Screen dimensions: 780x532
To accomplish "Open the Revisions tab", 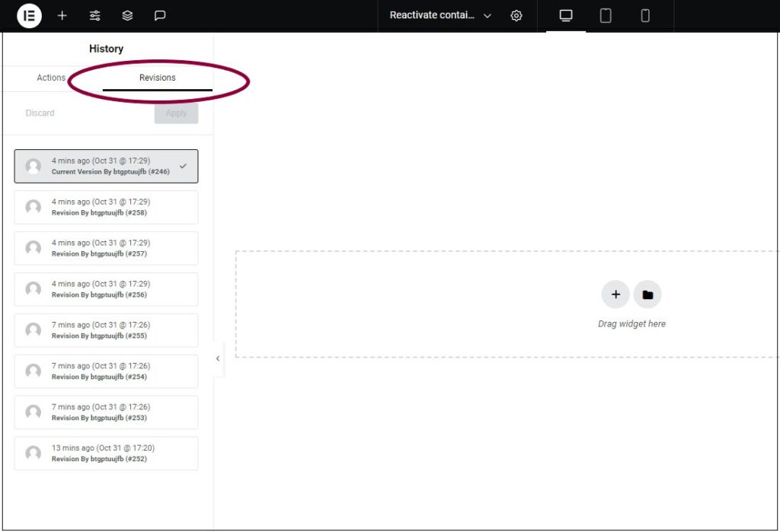I will 157,77.
